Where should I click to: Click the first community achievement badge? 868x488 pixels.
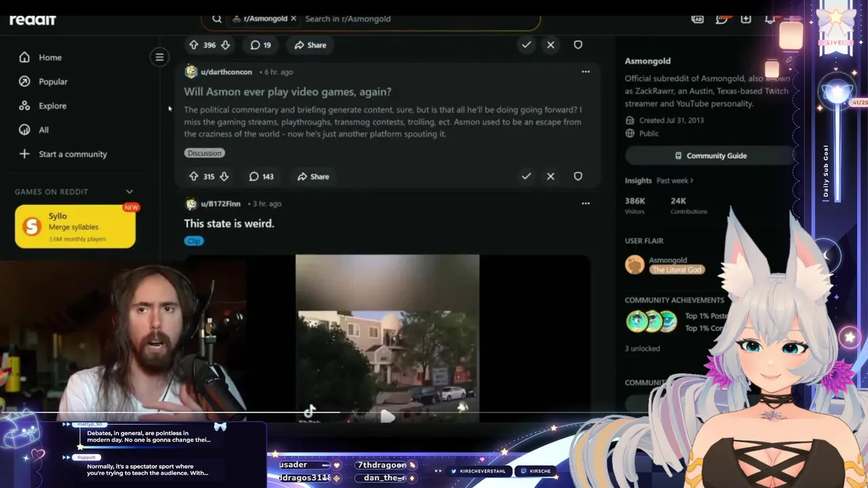coord(636,321)
